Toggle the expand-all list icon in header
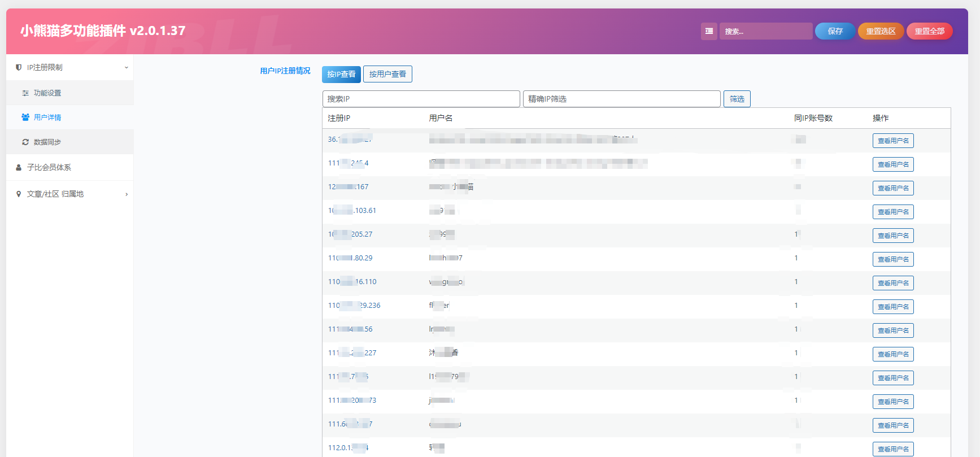This screenshot has height=457, width=980. tap(709, 31)
